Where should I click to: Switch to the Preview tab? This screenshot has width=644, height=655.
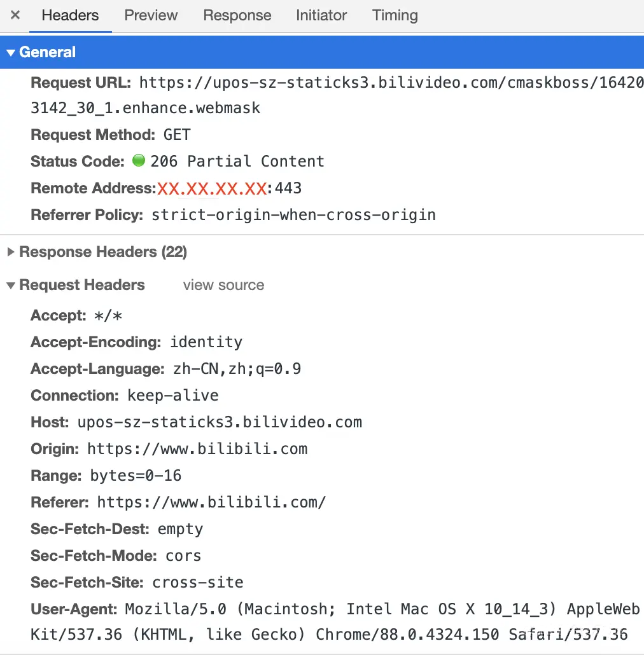[151, 15]
